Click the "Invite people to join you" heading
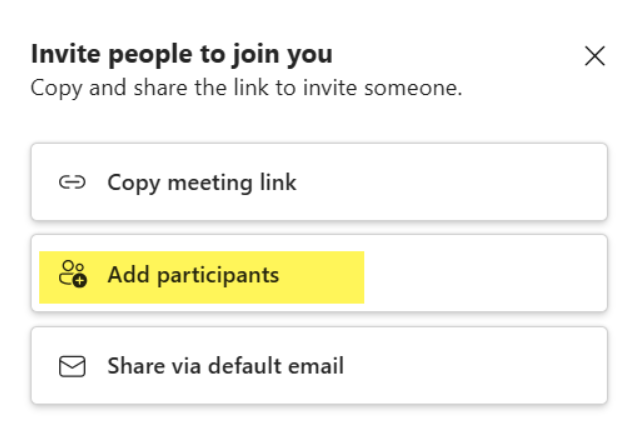 [x=182, y=54]
